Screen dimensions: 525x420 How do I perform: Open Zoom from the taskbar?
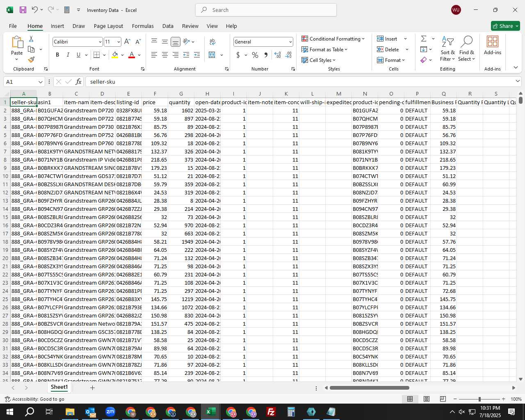click(110, 412)
